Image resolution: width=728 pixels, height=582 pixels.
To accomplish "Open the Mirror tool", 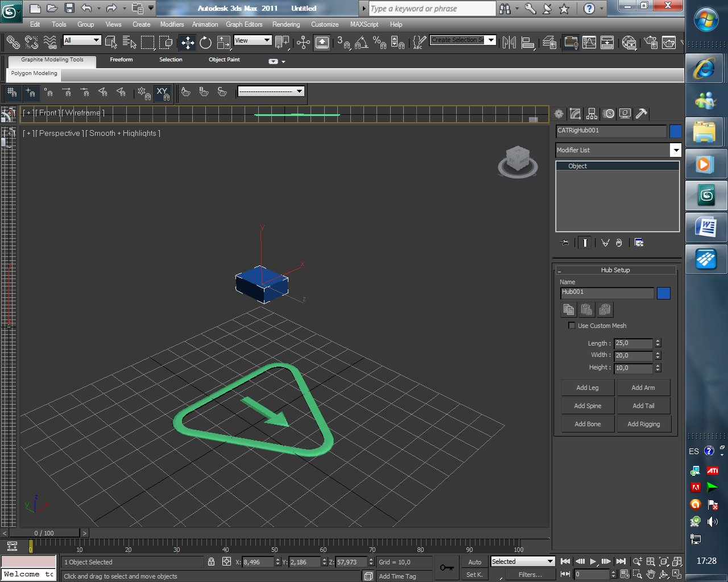I will coord(509,43).
